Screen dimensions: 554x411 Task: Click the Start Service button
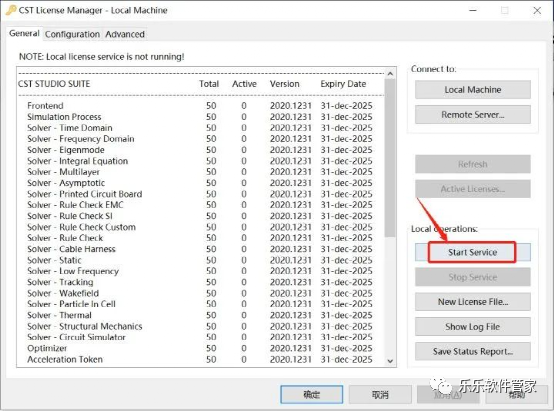point(473,252)
